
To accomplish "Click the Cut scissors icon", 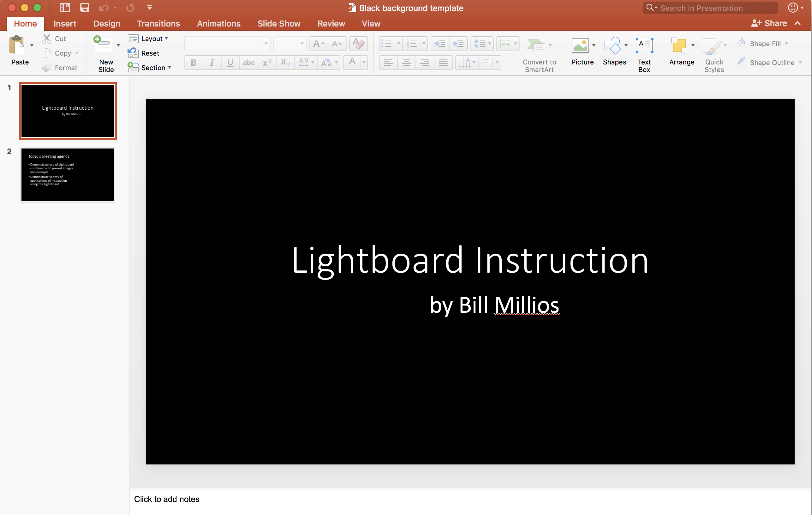I will [46, 39].
